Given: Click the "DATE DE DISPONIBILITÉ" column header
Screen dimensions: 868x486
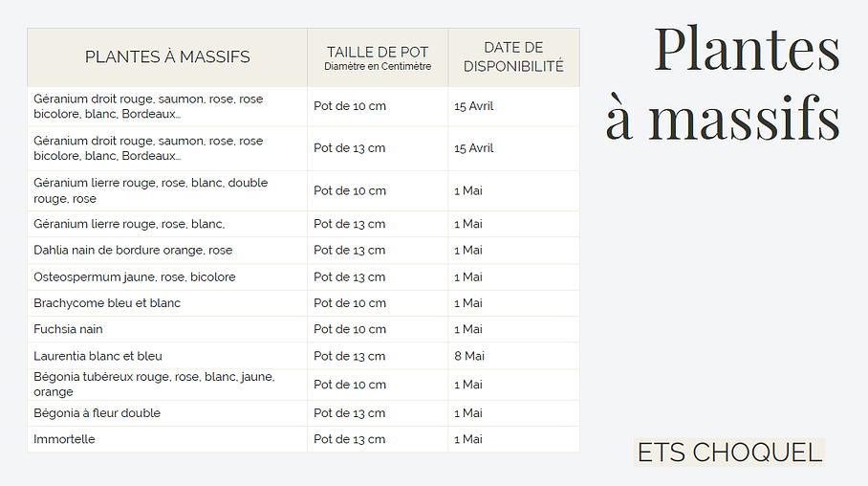Looking at the screenshot, I should pyautogui.click(x=513, y=57).
